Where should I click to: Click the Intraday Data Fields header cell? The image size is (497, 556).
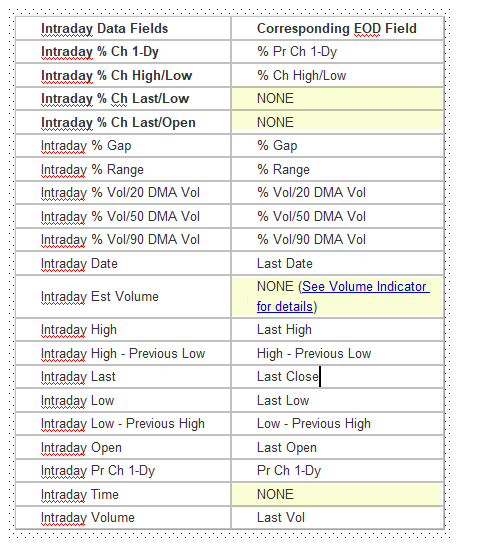[x=123, y=28]
